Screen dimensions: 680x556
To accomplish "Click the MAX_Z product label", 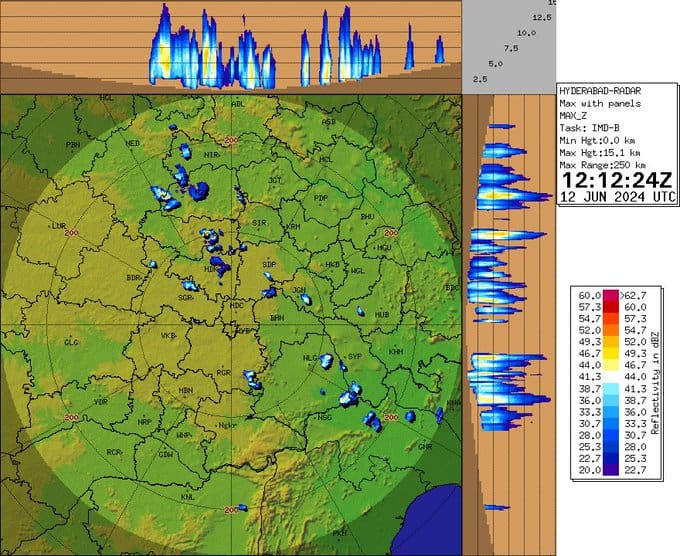I will (573, 116).
